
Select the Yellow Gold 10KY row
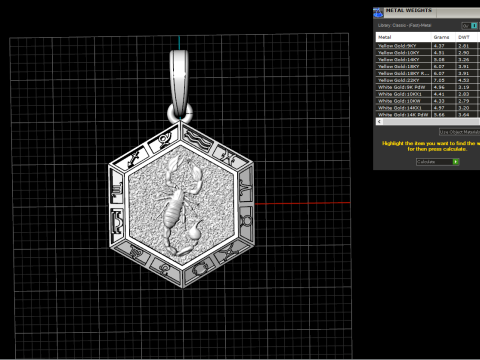pyautogui.click(x=428, y=53)
